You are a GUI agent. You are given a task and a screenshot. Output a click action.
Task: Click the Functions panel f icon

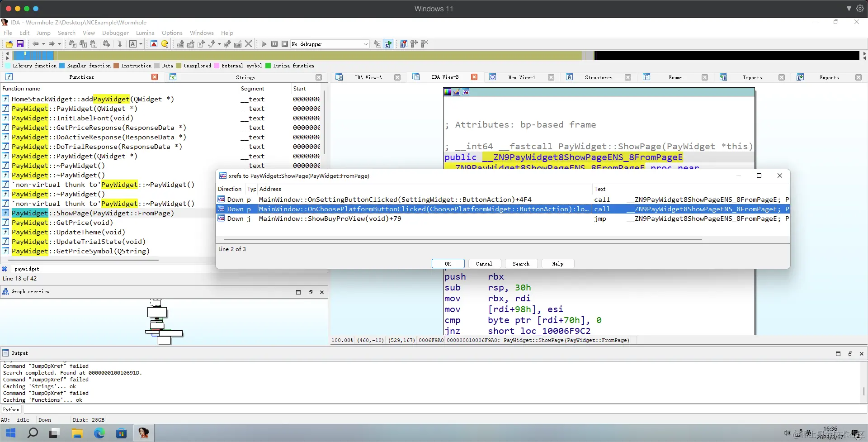click(9, 77)
